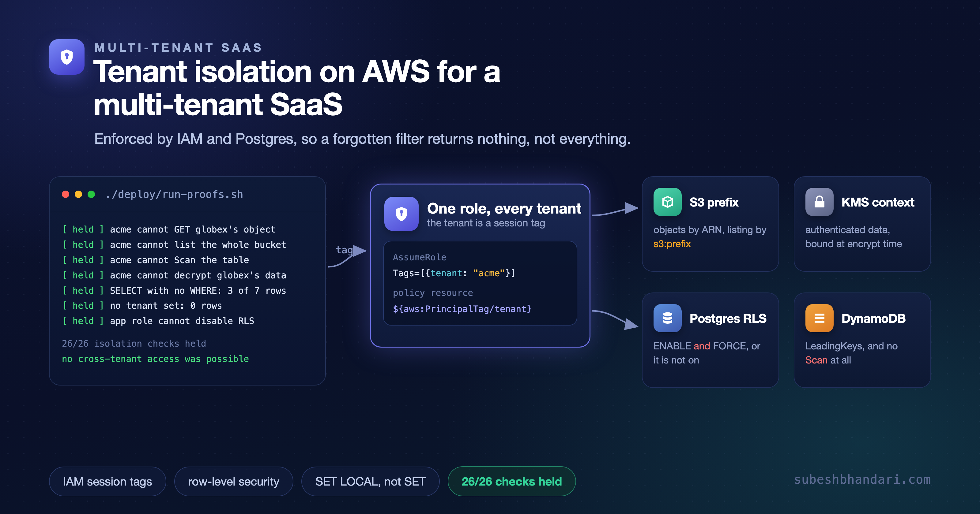Viewport: 980px width, 514px height.
Task: Click the S3 prefix card title
Action: (714, 202)
